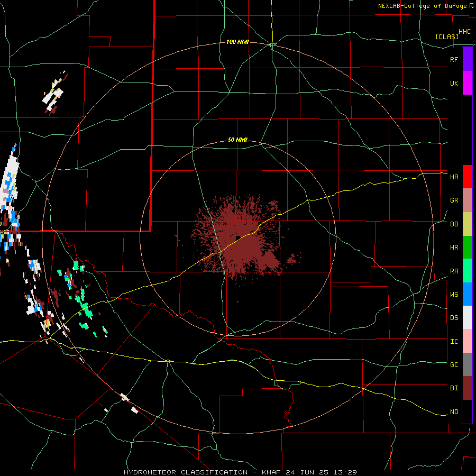
Task: Click the GC gray legend swatch
Action: 467,364
